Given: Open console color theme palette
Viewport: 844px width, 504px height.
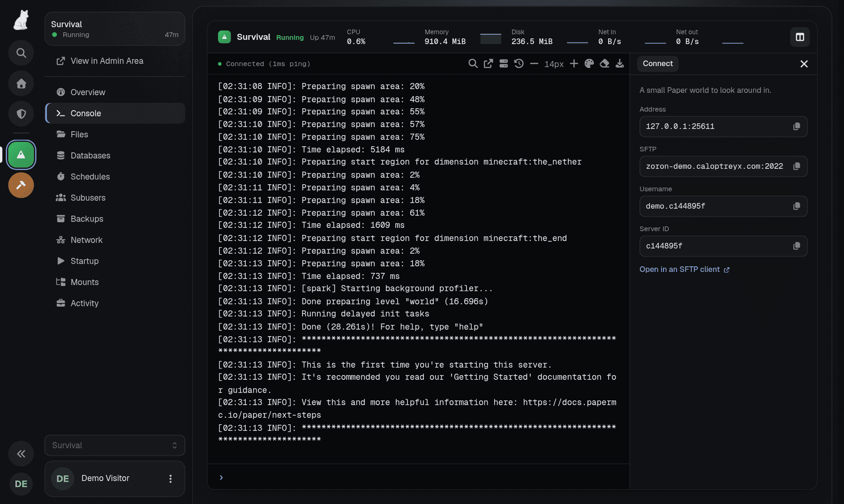Looking at the screenshot, I should click(589, 64).
